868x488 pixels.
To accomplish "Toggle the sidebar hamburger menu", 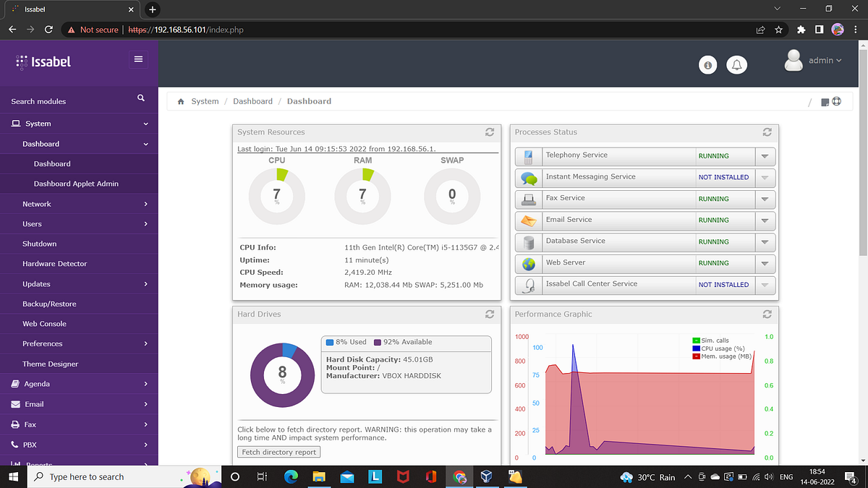I will (x=138, y=60).
